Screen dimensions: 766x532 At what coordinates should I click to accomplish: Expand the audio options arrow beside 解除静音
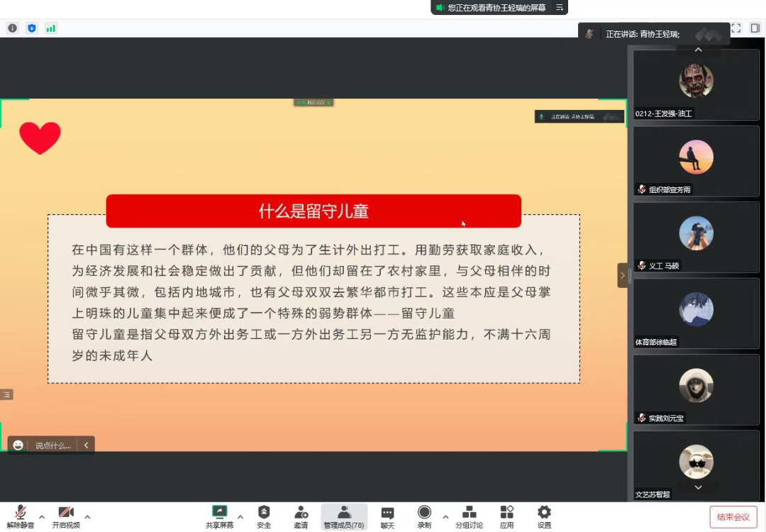point(42,516)
